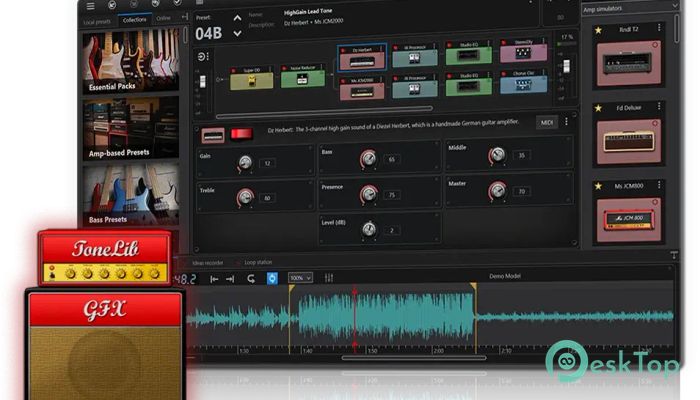
Task: Open the Noise Reducer block options menu
Action: click(x=322, y=67)
